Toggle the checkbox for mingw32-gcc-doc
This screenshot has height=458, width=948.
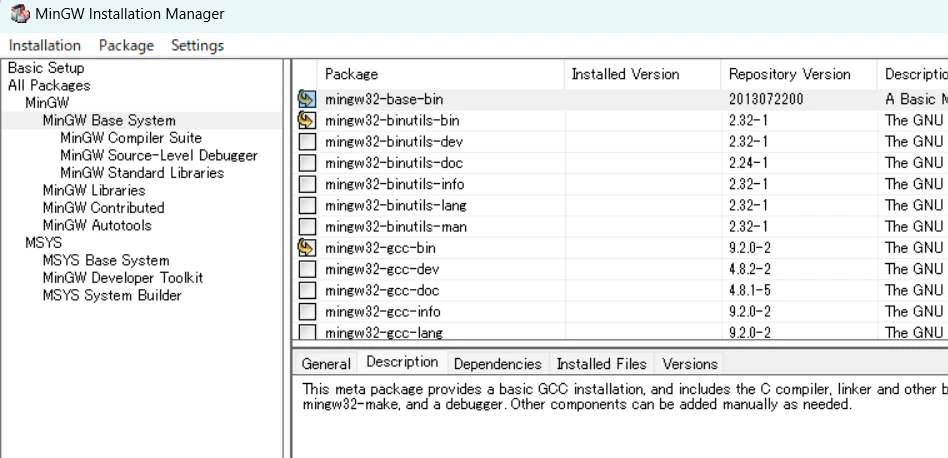307,291
